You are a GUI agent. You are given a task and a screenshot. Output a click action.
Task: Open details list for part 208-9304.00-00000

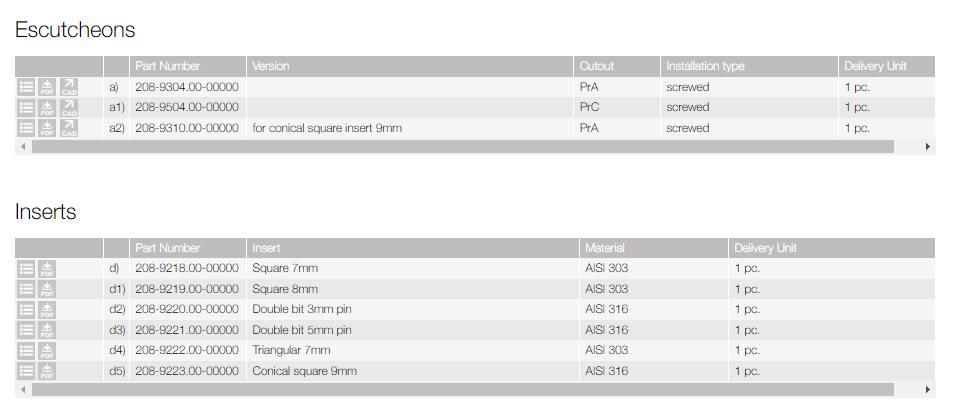point(27,87)
